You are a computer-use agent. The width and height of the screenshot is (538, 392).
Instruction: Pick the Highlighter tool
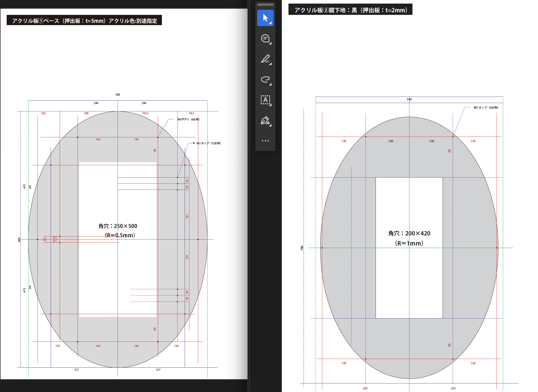click(x=265, y=59)
